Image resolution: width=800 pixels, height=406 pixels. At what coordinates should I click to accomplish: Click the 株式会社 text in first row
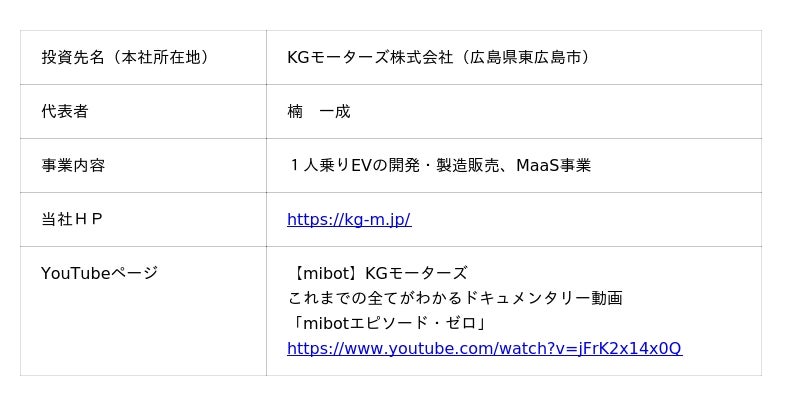pyautogui.click(x=421, y=57)
